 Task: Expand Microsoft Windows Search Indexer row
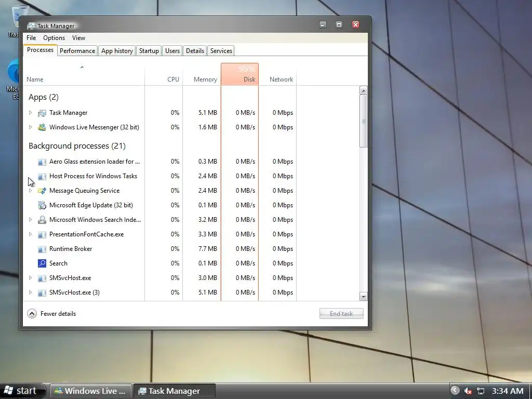click(x=30, y=220)
